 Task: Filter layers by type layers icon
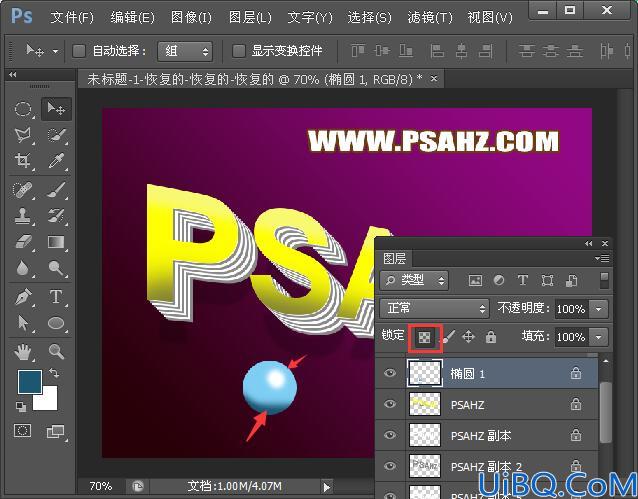pyautogui.click(x=523, y=280)
